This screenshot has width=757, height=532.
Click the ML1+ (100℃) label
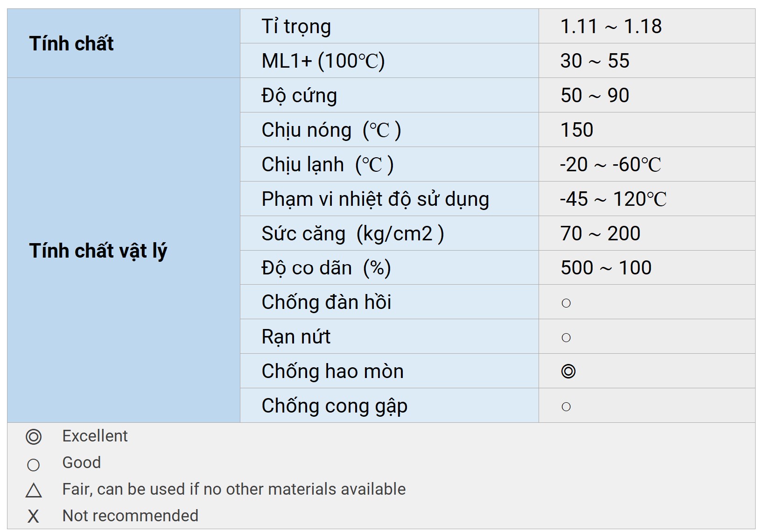click(323, 61)
